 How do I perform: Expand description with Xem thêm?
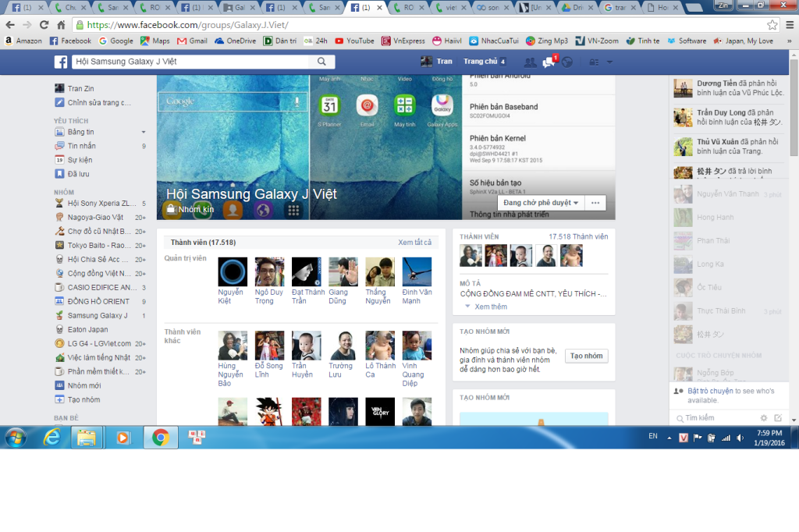coord(491,307)
